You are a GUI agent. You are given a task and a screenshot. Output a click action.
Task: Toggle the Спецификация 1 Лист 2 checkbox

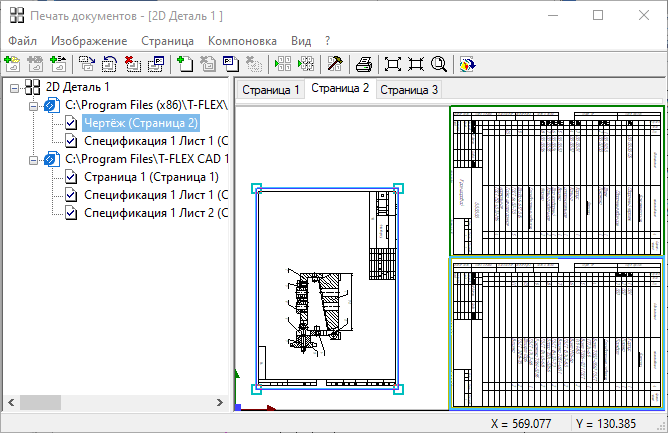tap(71, 213)
